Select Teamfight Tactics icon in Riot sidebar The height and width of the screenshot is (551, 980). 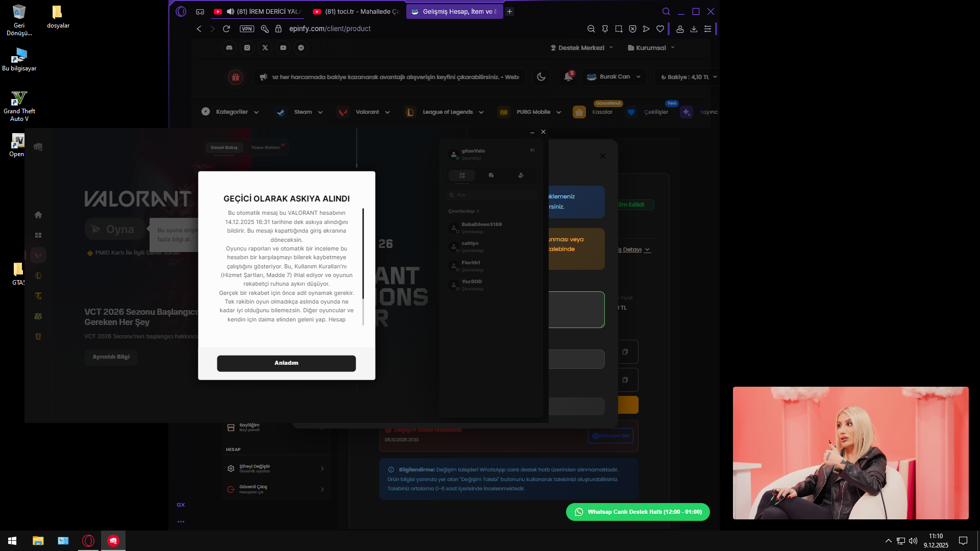[38, 296]
